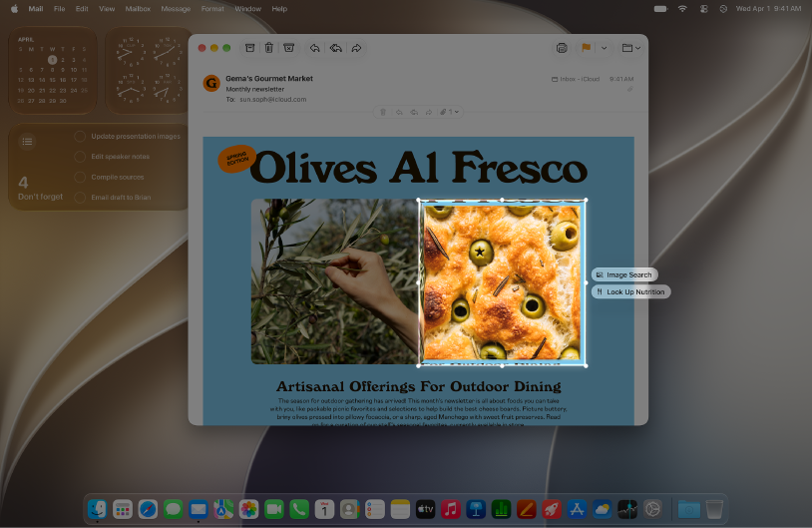Open the Apple menu
812x528 pixels.
(15, 9)
